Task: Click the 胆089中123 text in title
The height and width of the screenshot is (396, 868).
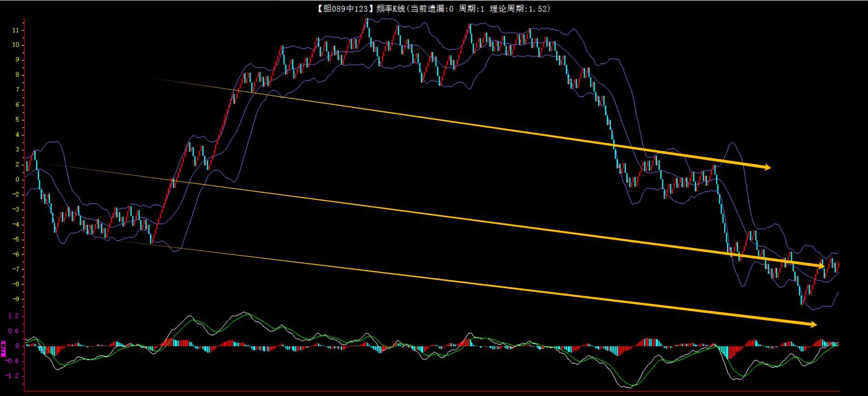Action: (345, 9)
